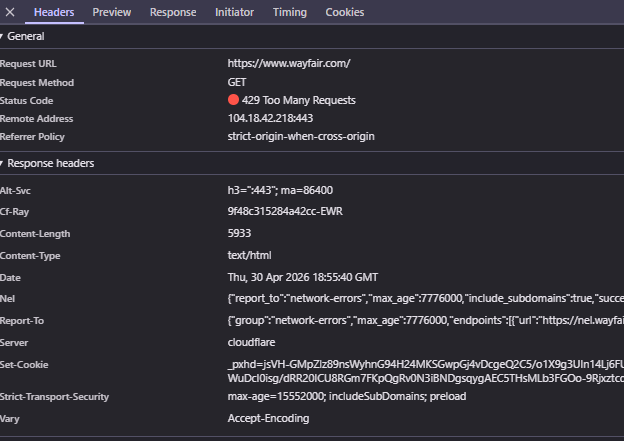Click the Alt-Svc header name
This screenshot has width=624, height=441.
point(15,191)
